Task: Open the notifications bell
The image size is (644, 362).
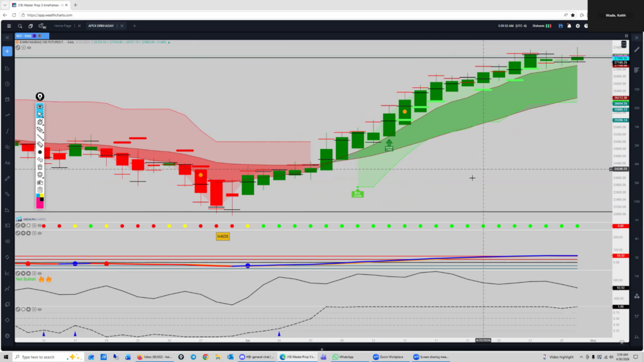Action: tap(569, 26)
